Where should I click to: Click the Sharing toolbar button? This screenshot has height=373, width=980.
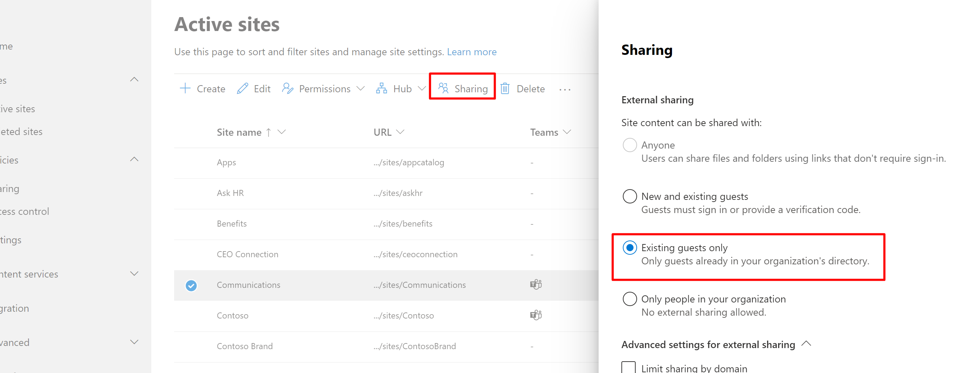pos(462,88)
